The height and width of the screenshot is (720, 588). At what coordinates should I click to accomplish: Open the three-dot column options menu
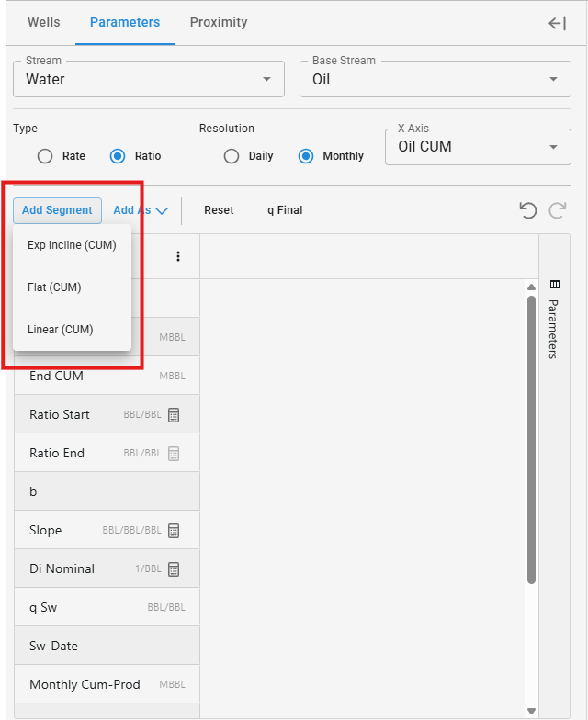(178, 257)
